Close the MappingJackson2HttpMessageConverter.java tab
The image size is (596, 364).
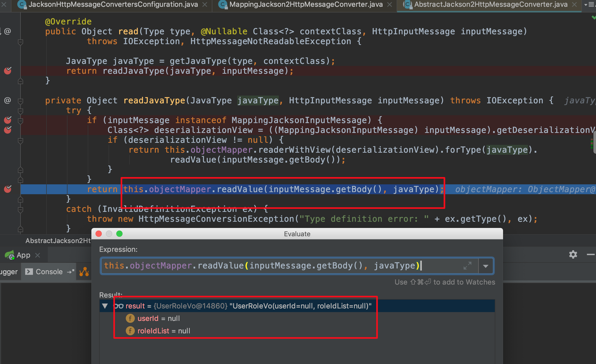(389, 4)
